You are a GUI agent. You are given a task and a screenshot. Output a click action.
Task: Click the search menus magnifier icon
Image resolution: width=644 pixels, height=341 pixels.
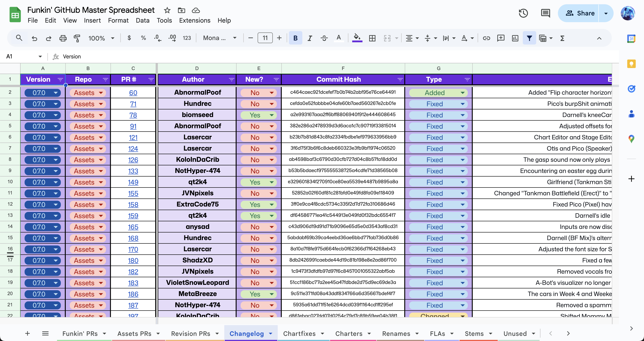pyautogui.click(x=19, y=38)
